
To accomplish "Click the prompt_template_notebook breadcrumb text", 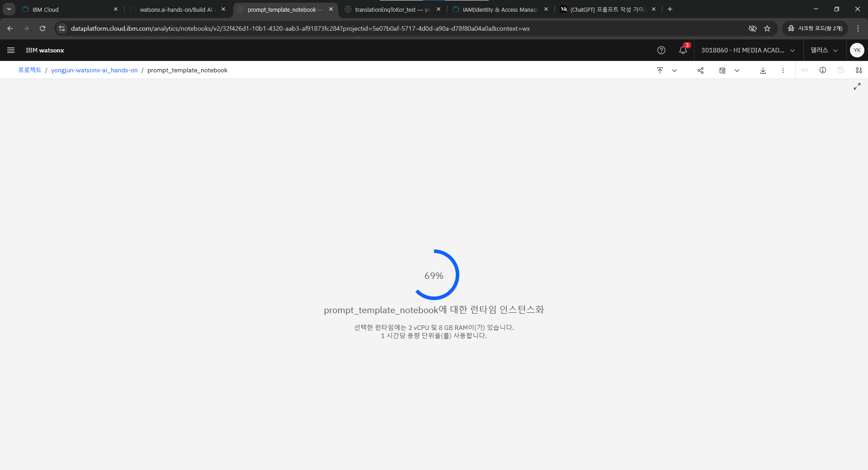I will coord(187,70).
